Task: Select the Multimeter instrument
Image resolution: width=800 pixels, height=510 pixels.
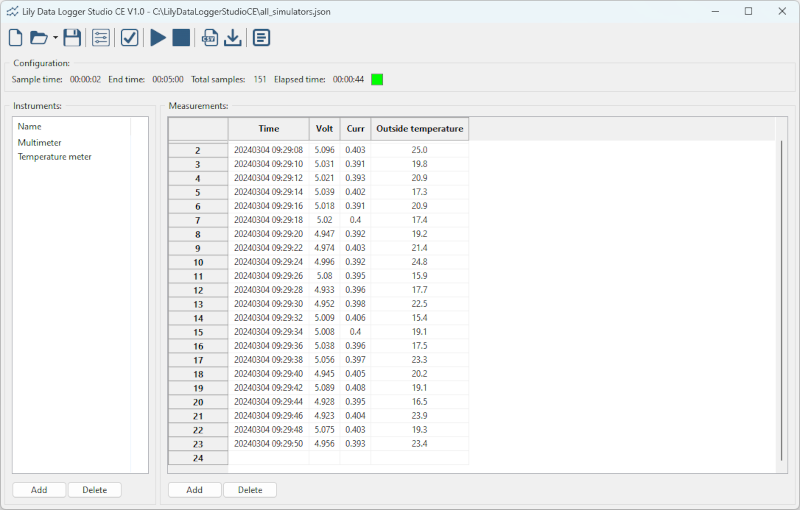Action: [x=39, y=143]
